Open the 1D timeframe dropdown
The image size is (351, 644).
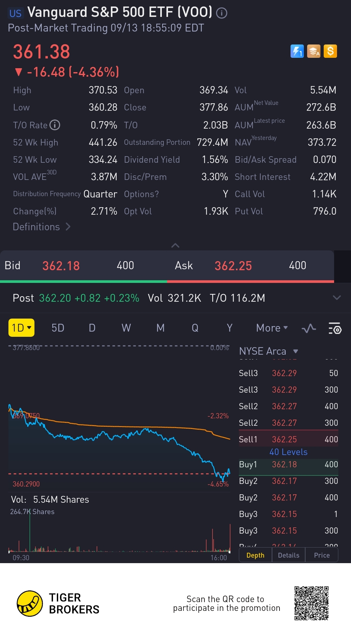click(21, 328)
